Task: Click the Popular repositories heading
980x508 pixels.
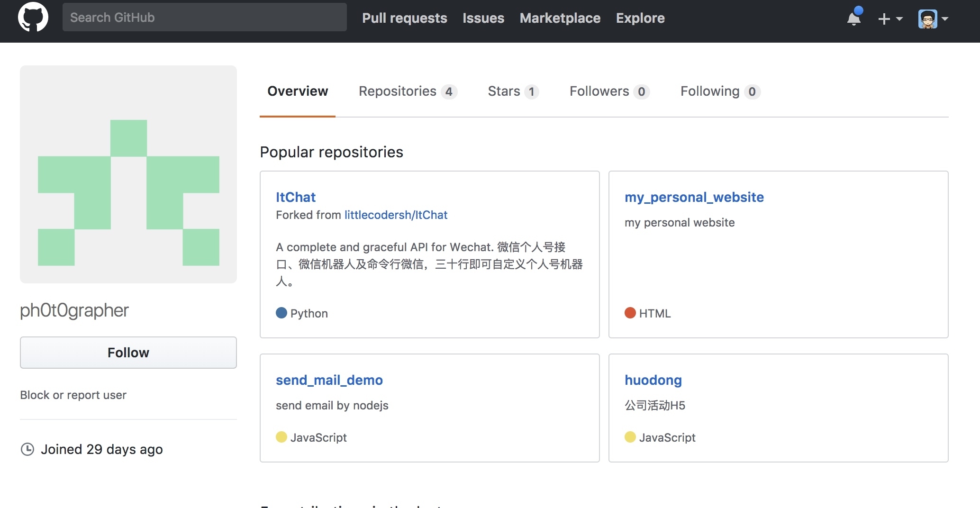Action: [x=332, y=152]
